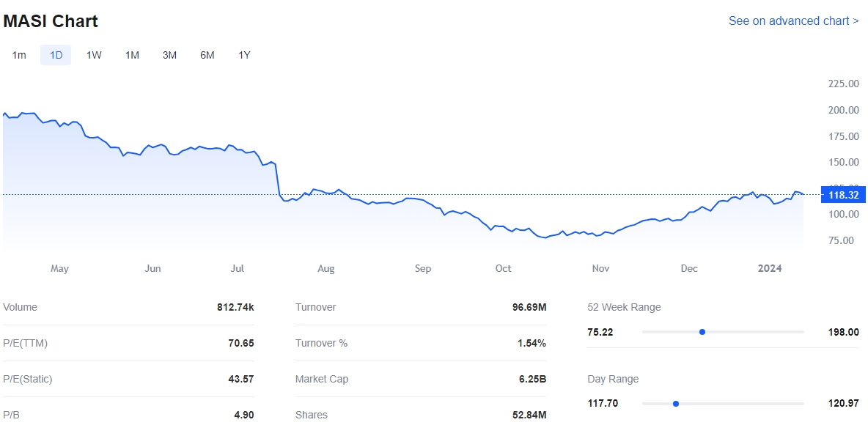Switch chart to 1Y interval

[x=244, y=55]
